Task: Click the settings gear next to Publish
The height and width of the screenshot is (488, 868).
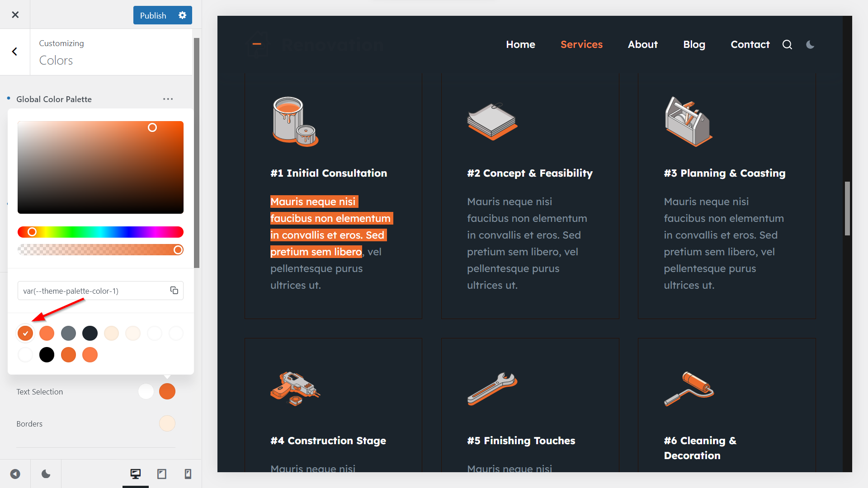Action: [x=183, y=15]
